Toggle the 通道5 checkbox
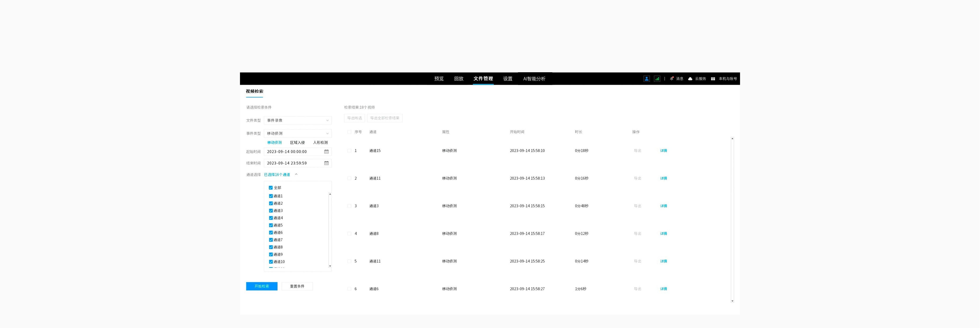This screenshot has width=980, height=328. point(271,225)
